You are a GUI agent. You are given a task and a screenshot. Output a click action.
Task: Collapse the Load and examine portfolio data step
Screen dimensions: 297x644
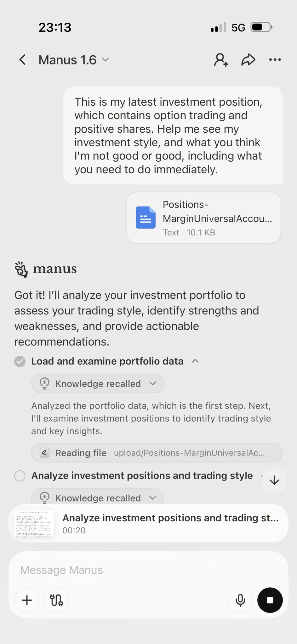[195, 361]
